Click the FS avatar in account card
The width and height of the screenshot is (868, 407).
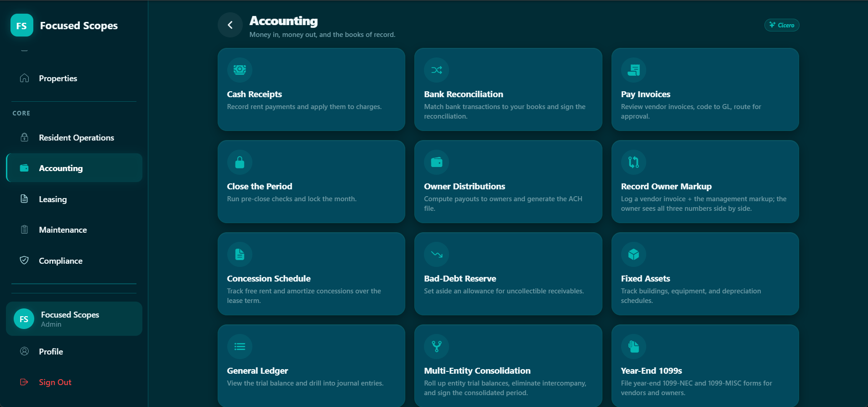(24, 319)
